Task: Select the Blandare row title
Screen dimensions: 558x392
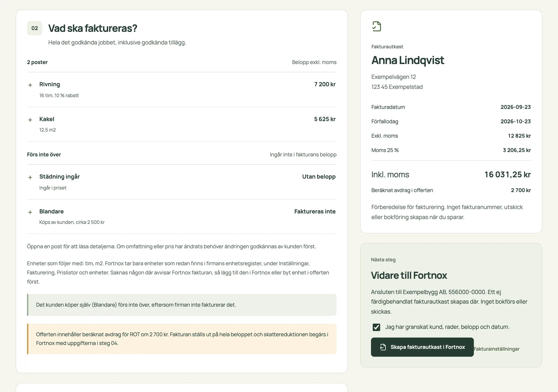Action: click(51, 212)
